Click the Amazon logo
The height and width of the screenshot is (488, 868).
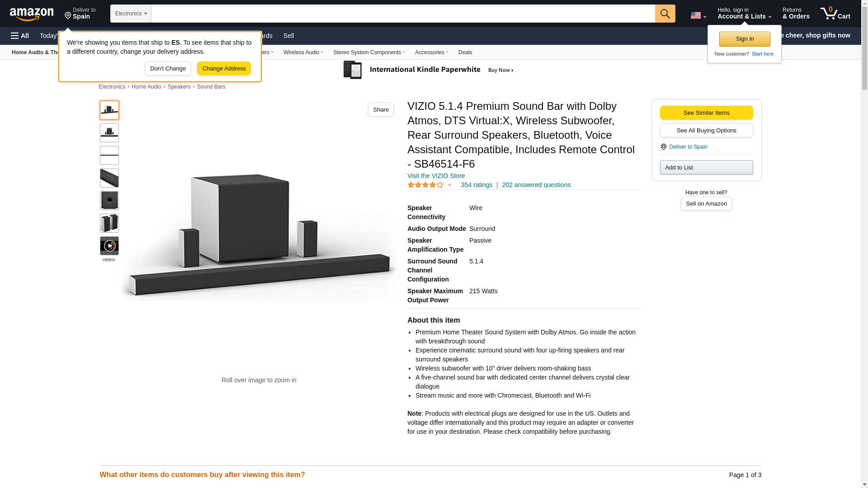[32, 14]
